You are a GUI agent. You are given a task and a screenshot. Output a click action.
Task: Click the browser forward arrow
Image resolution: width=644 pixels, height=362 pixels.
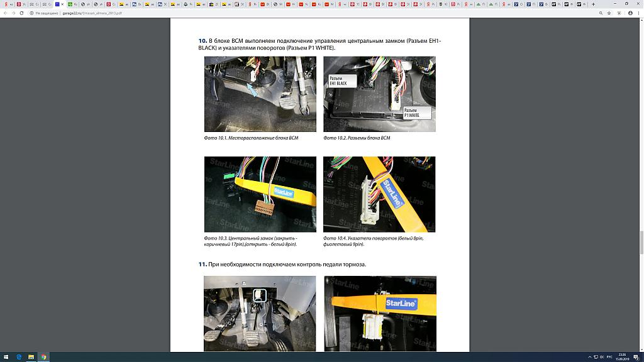(x=13, y=13)
